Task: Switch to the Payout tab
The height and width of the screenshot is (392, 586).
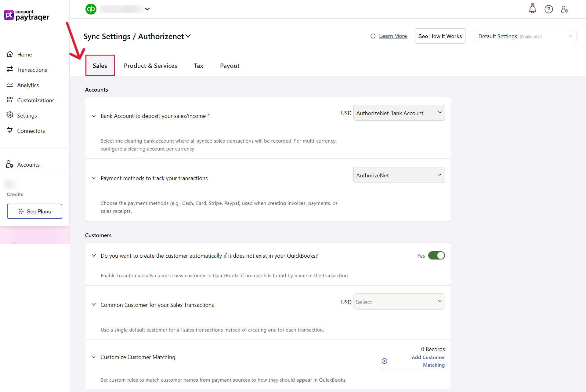Action: pyautogui.click(x=230, y=66)
